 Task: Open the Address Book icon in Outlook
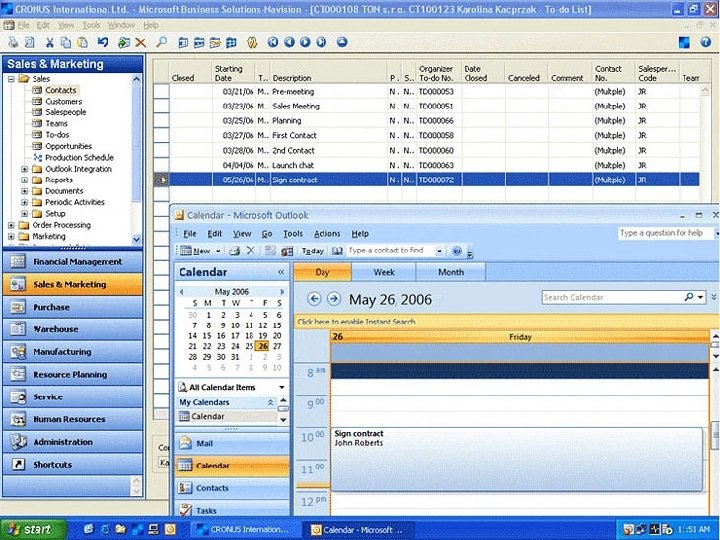(x=338, y=251)
